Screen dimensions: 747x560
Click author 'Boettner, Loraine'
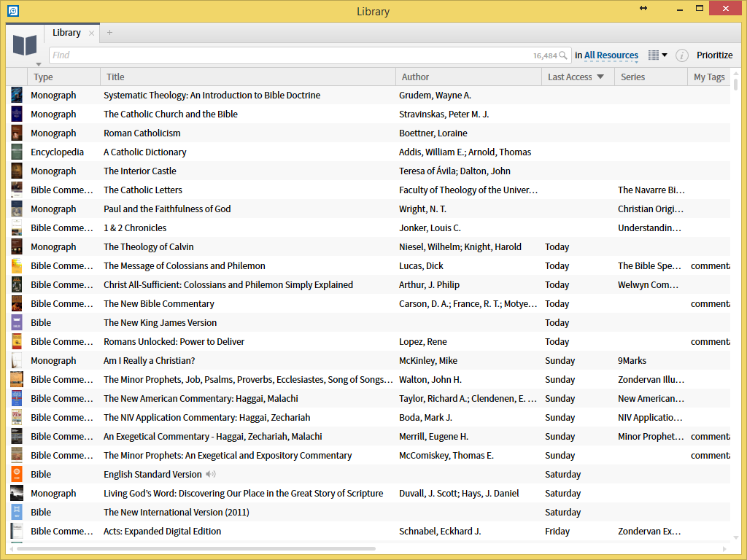433,133
